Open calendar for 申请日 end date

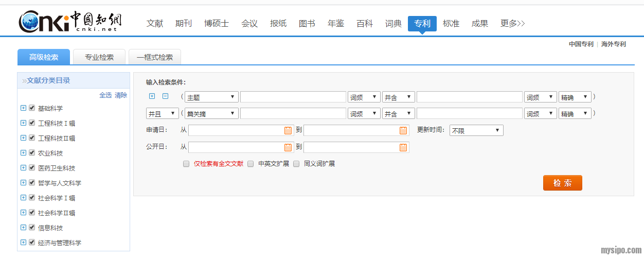(x=403, y=131)
